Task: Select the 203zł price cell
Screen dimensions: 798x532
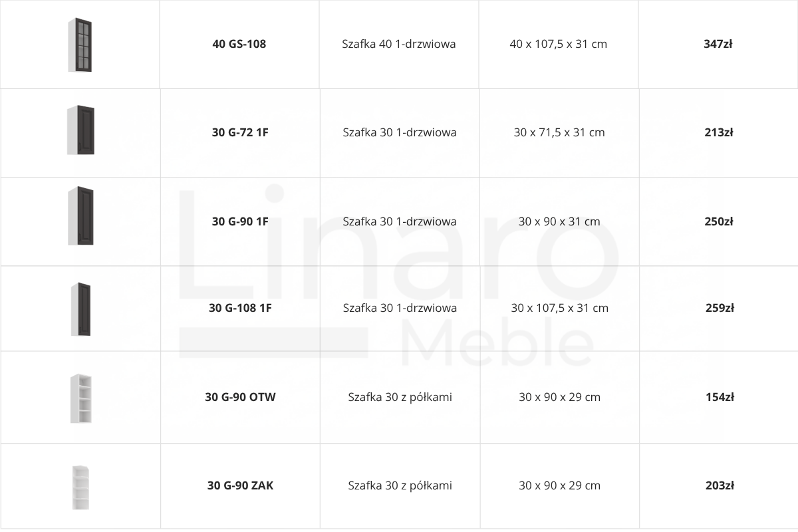Action: (719, 486)
